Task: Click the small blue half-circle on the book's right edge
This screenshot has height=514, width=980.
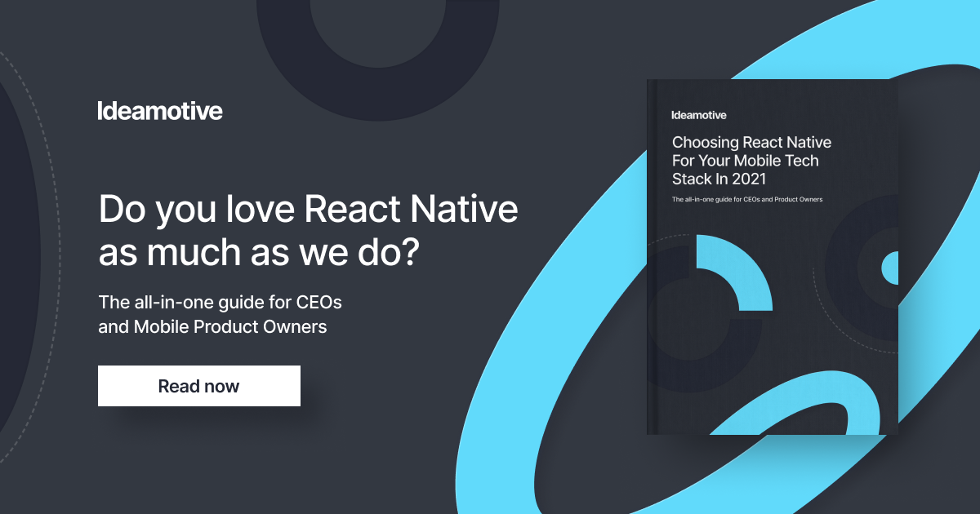Action: pyautogui.click(x=890, y=268)
